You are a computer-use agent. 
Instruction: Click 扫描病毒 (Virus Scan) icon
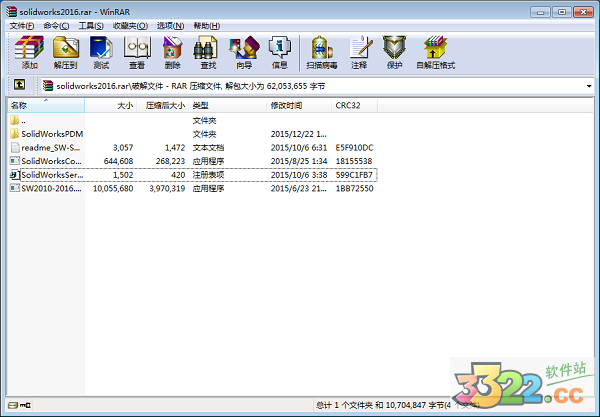pyautogui.click(x=322, y=52)
